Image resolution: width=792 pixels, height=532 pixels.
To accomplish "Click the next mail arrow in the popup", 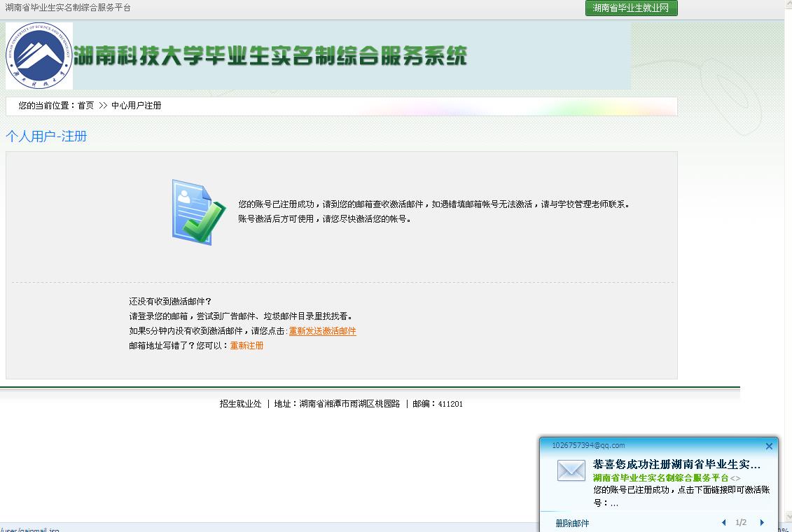I will tap(762, 522).
